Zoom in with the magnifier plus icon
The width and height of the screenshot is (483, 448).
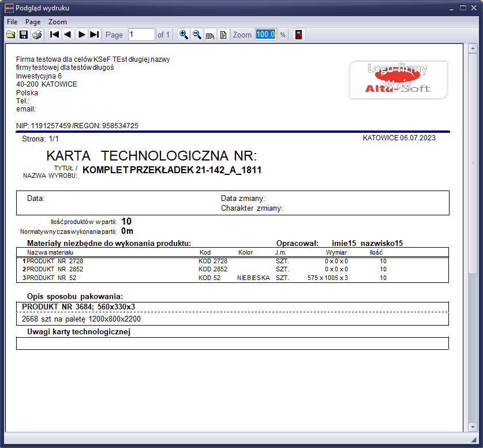[x=184, y=35]
